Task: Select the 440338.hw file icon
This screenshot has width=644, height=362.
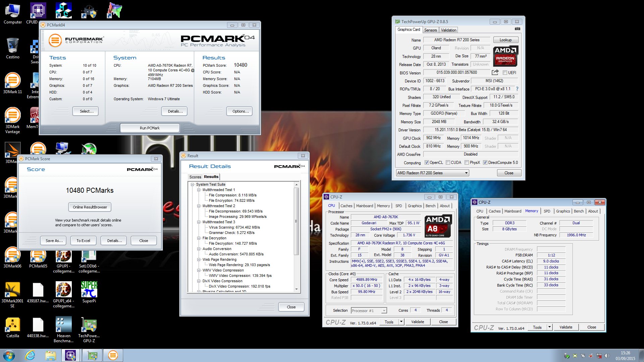Action: coord(38,327)
